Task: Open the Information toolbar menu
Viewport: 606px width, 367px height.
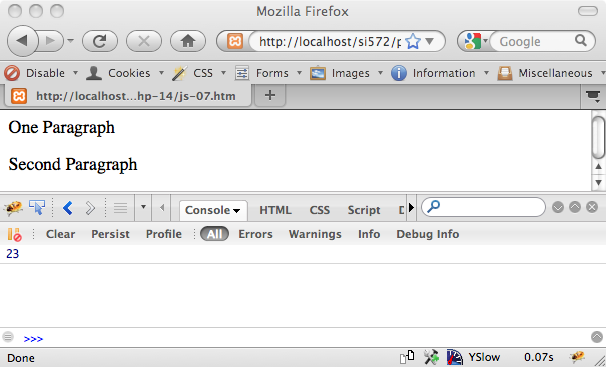Action: coord(440,73)
